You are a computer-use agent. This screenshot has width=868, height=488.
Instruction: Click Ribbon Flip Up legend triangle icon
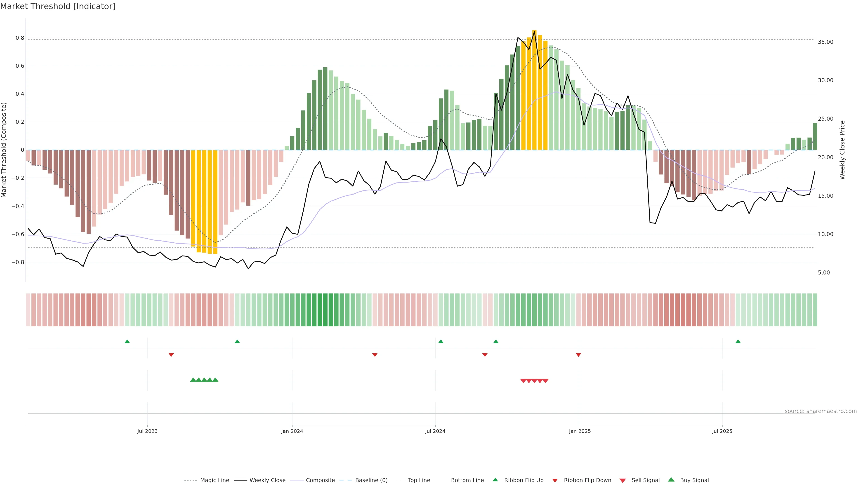click(x=495, y=480)
